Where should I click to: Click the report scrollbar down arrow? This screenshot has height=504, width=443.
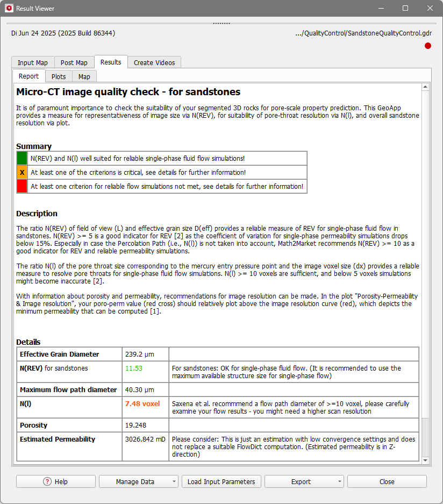click(425, 460)
